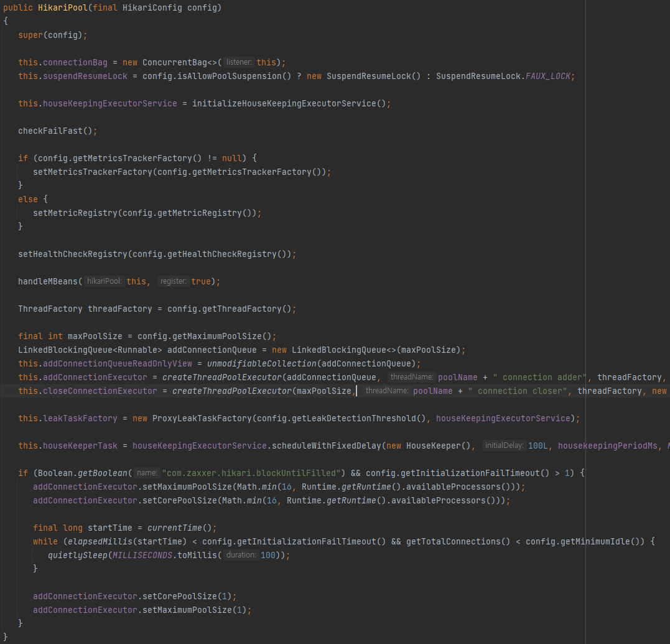Click getTotalConnections() call
The width and height of the screenshot is (670, 644).
tap(458, 541)
